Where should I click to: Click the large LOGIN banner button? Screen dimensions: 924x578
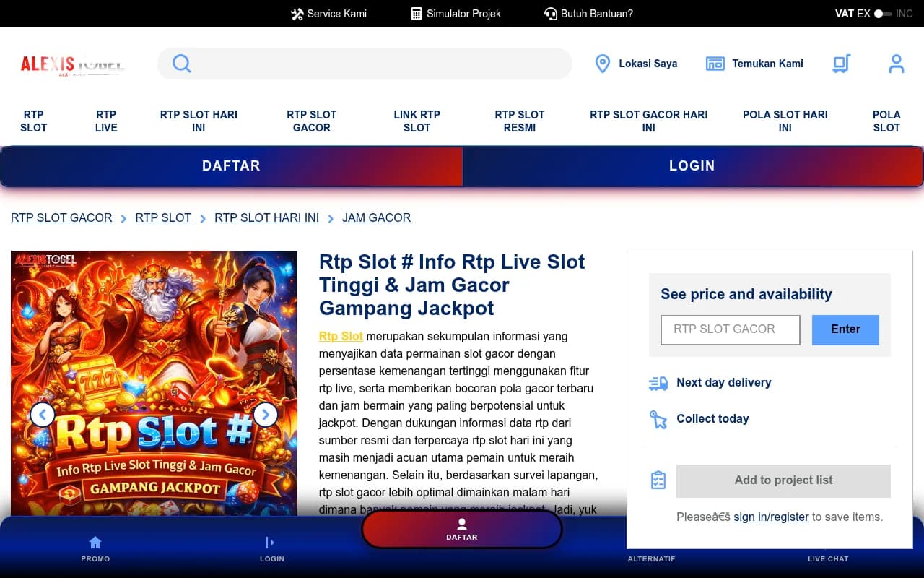point(692,166)
